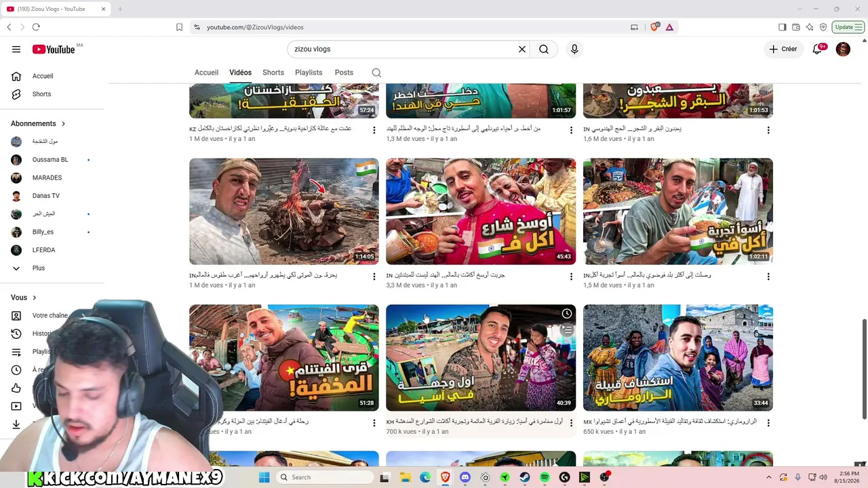The width and height of the screenshot is (868, 488).
Task: Open the Brave VPN shield icon
Action: click(x=823, y=27)
